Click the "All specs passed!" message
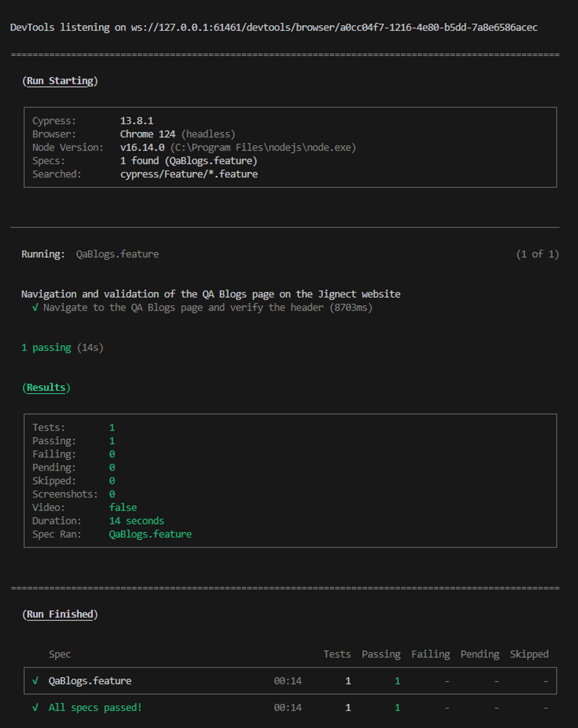Viewport: 578px width, 728px height. (x=95, y=708)
